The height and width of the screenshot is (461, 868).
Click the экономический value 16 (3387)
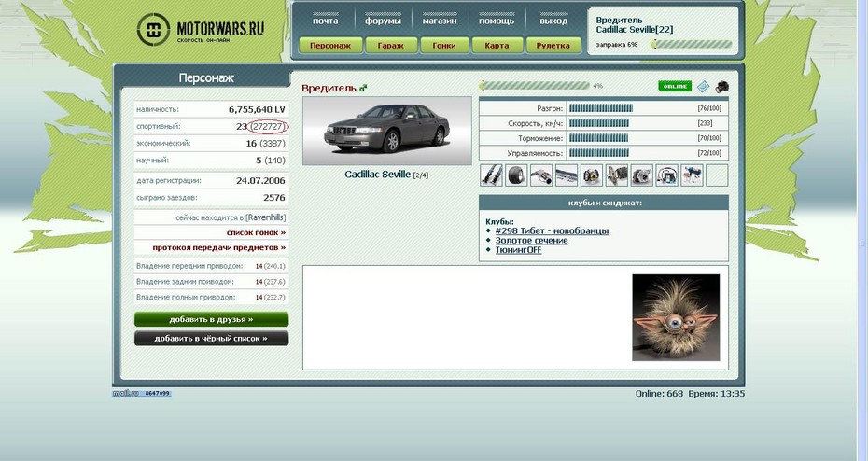tap(266, 144)
